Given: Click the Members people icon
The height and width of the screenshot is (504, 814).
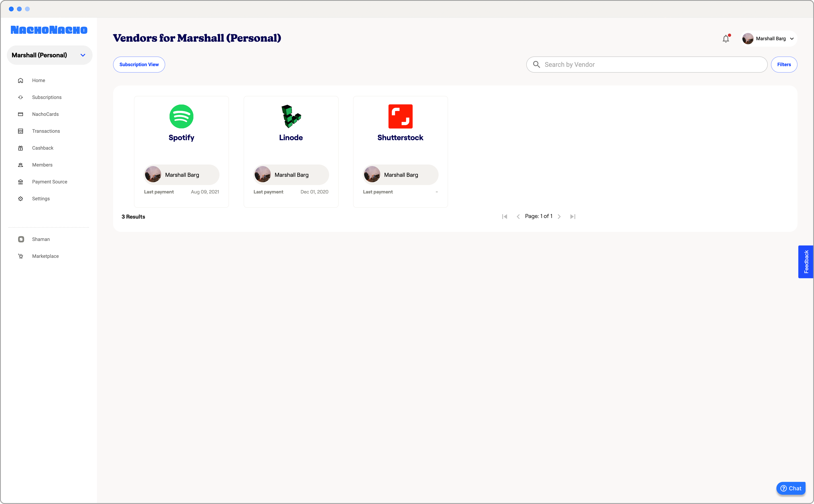Looking at the screenshot, I should click(20, 165).
